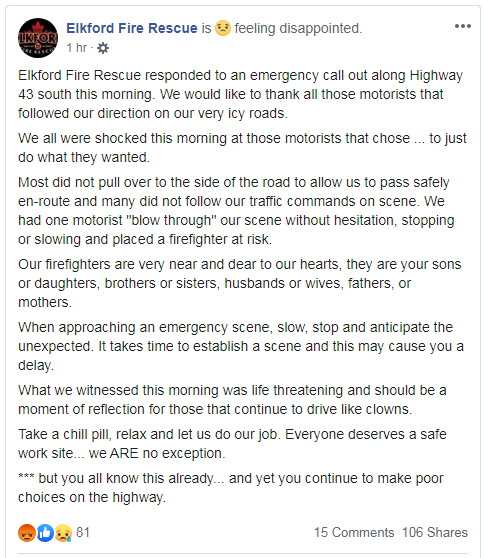Open the 106 Shares link
The width and height of the screenshot is (485, 558).
point(435,532)
